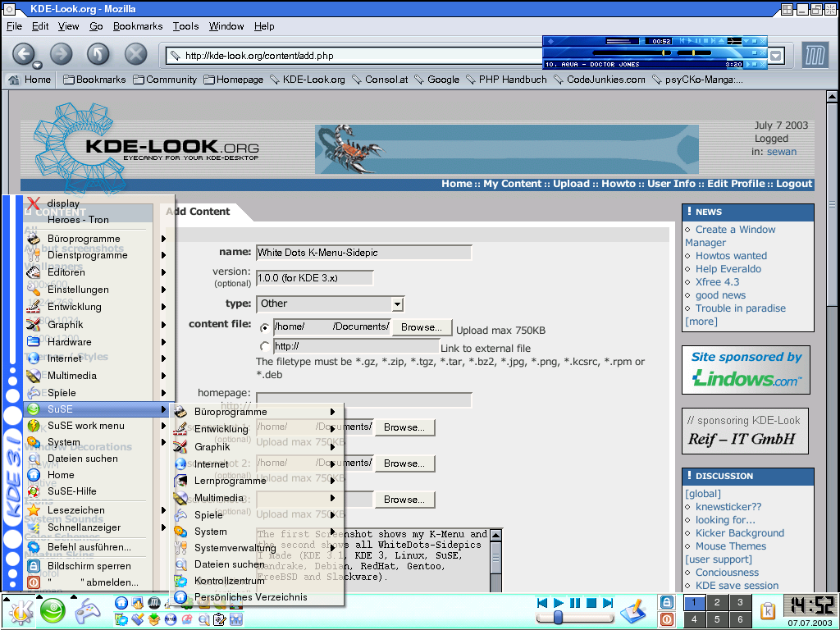Switch to virtual desktop 3
Screen dimensions: 840x630
740,603
